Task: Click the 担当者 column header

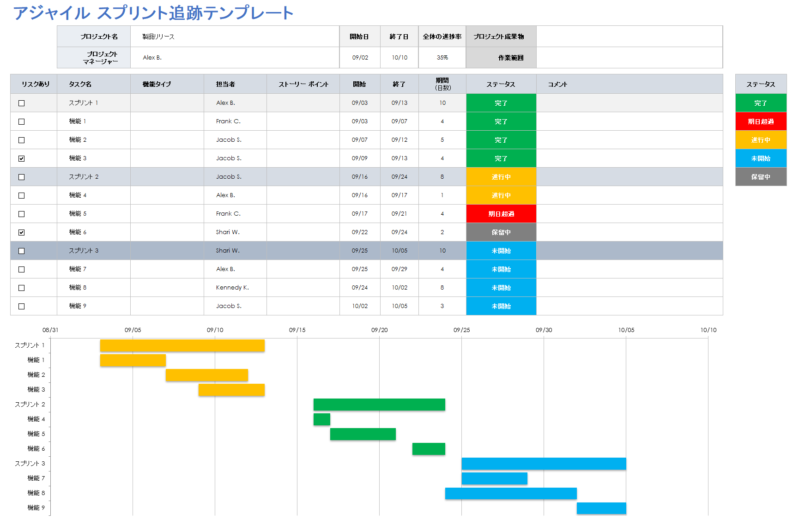Action: (235, 84)
